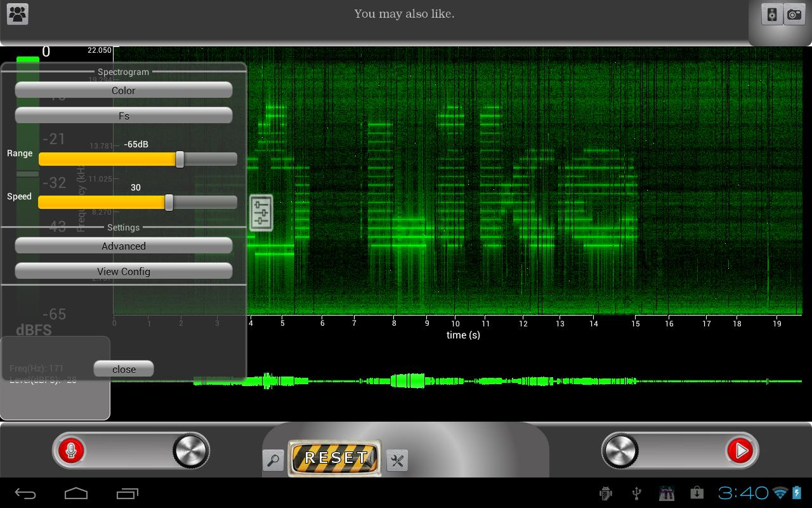Tap the Android debugging status icon

tap(606, 493)
